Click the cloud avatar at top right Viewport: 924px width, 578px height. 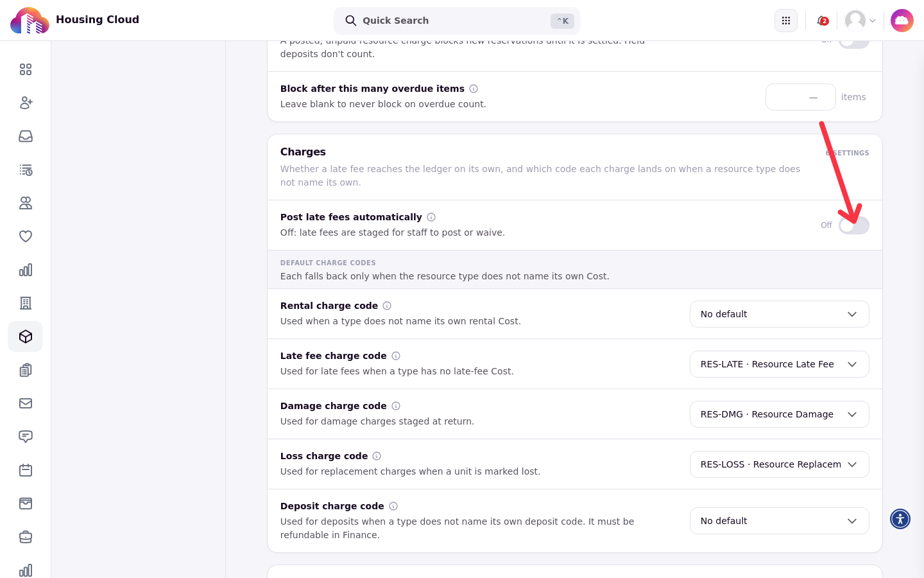point(902,21)
